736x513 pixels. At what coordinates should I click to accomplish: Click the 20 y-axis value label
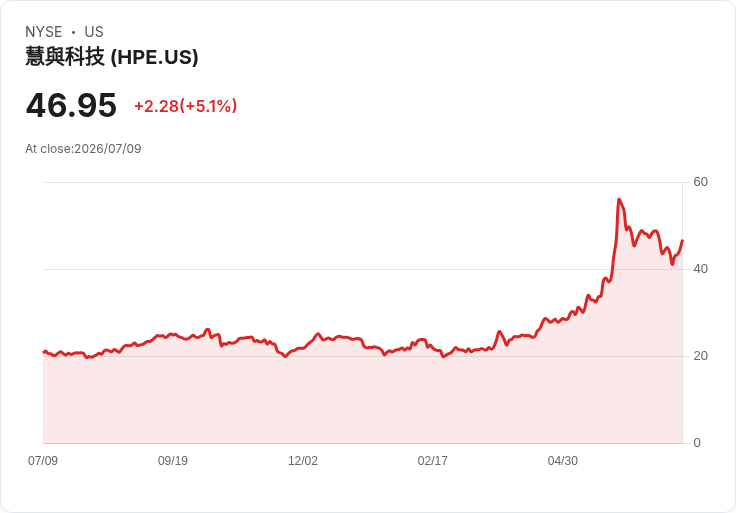pos(700,356)
